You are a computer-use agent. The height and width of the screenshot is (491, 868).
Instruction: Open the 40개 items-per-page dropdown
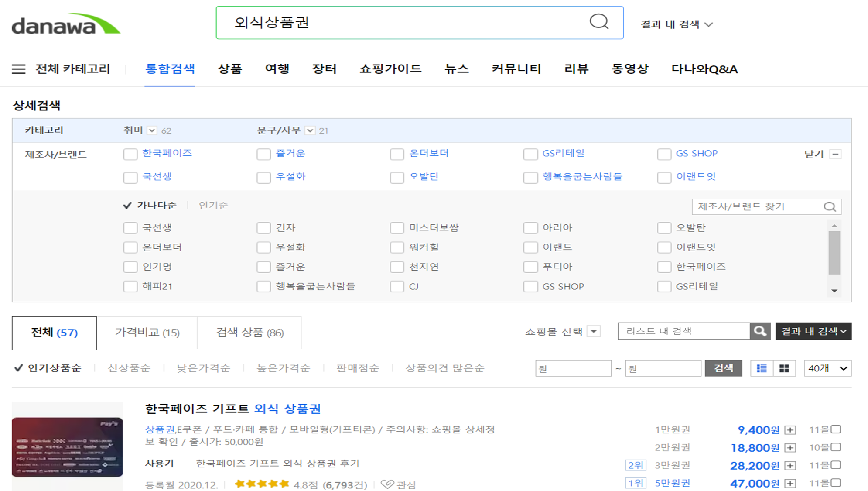[x=827, y=368]
